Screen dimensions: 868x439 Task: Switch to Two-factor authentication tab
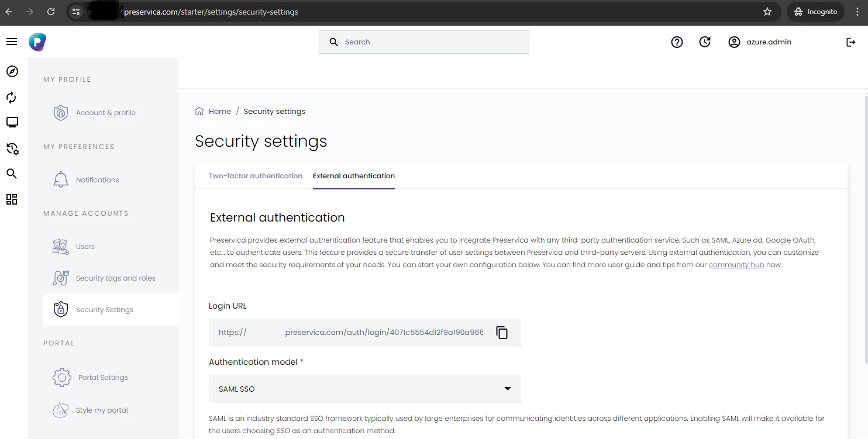coord(256,176)
